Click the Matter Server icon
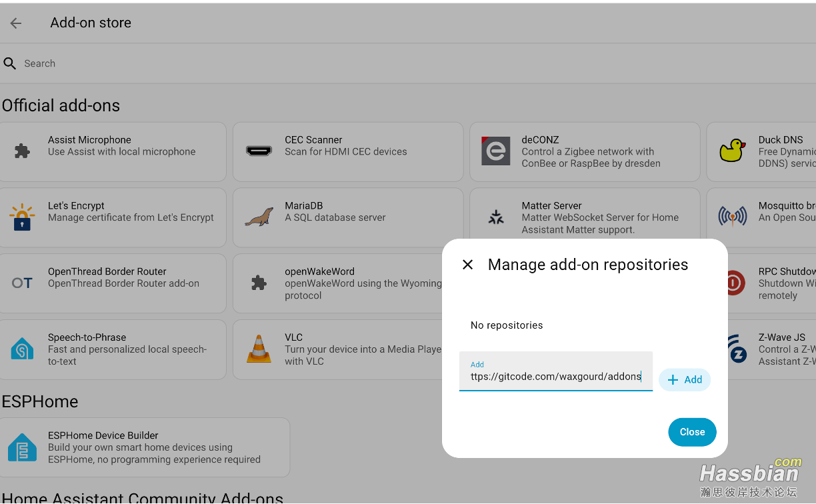Image resolution: width=816 pixels, height=504 pixels. tap(495, 217)
